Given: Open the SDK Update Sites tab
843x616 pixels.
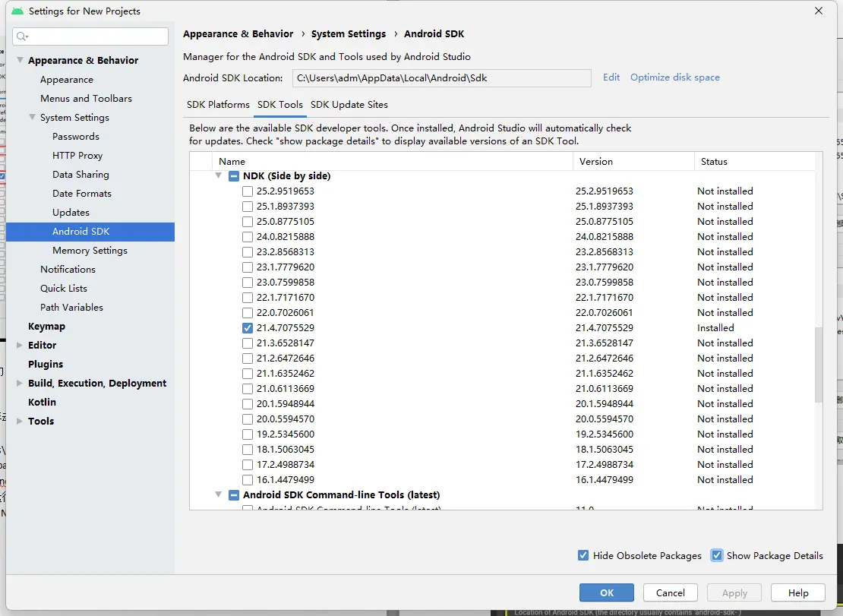Looking at the screenshot, I should click(x=349, y=105).
